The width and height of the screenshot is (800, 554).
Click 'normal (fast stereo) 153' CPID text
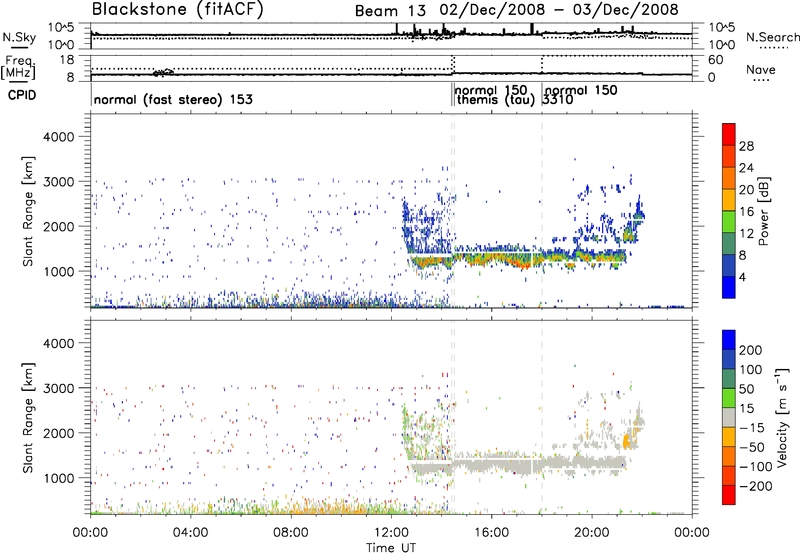coord(173,99)
